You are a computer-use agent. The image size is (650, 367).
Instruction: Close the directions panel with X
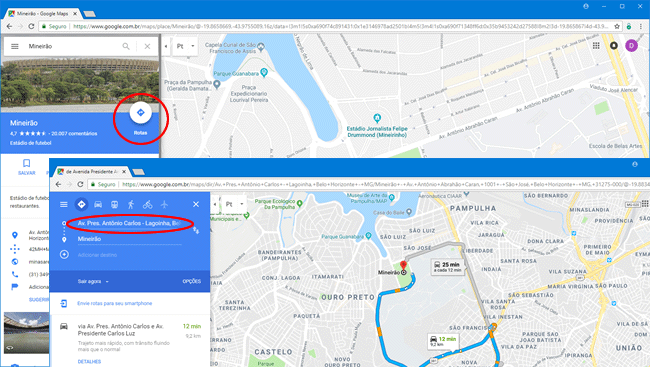click(x=196, y=204)
